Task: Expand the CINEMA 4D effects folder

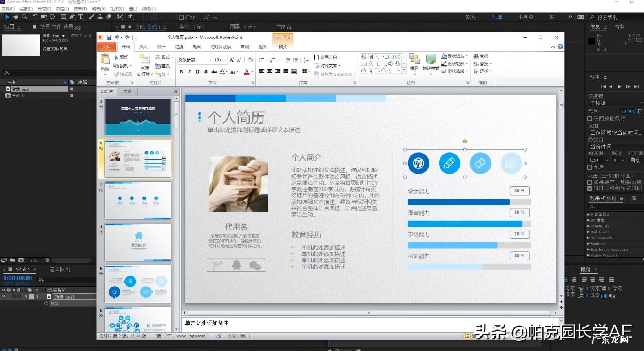Action: (589, 226)
